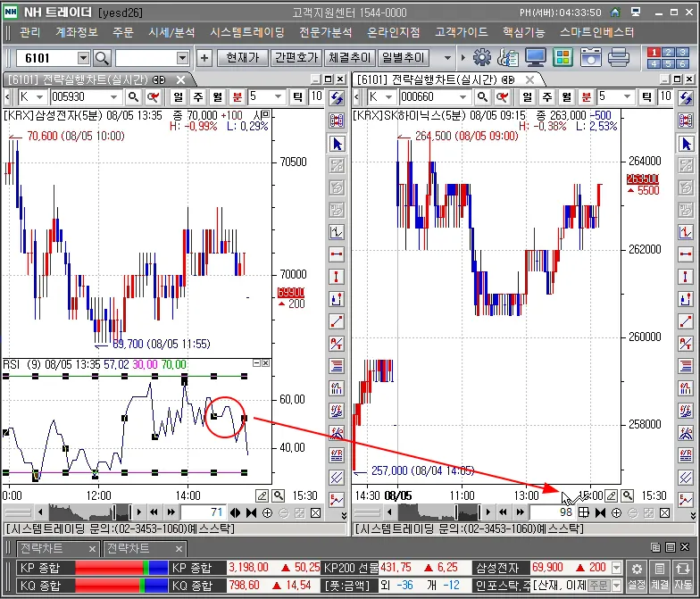Screen dimensions: 700x599
Task: Toggle daily 일 period in right chart
Action: (x=527, y=96)
